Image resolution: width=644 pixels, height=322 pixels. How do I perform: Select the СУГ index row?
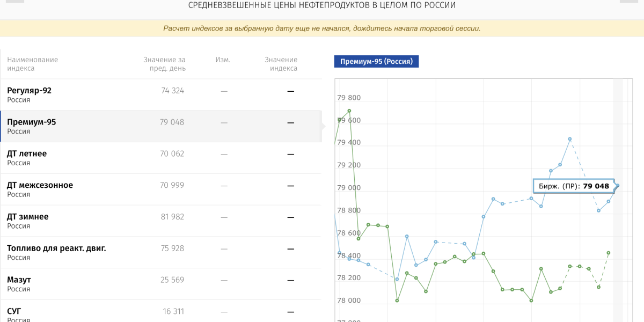(161, 313)
